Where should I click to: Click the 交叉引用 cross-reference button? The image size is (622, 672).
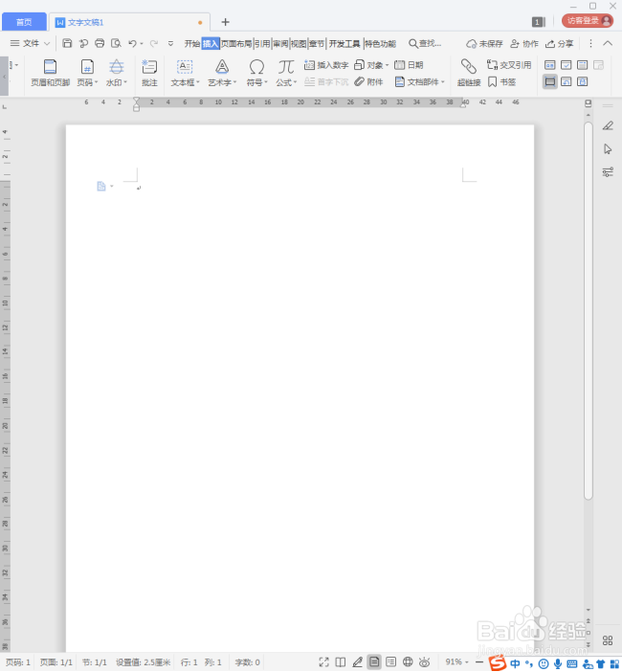tap(509, 65)
